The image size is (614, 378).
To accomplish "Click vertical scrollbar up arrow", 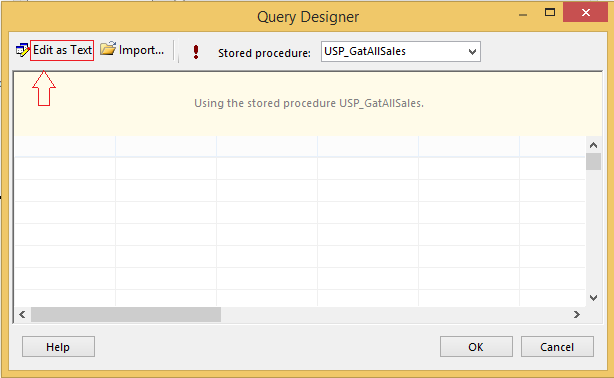I will 594,145.
